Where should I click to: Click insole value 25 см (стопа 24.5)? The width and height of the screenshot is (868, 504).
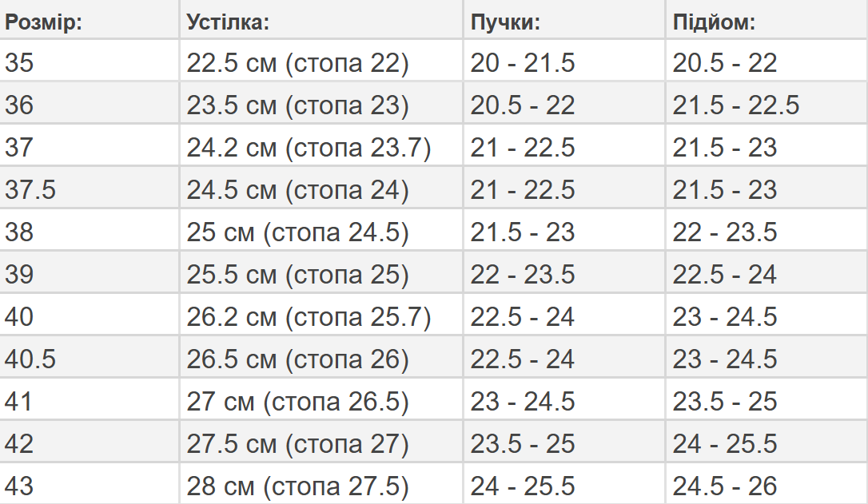[297, 232]
